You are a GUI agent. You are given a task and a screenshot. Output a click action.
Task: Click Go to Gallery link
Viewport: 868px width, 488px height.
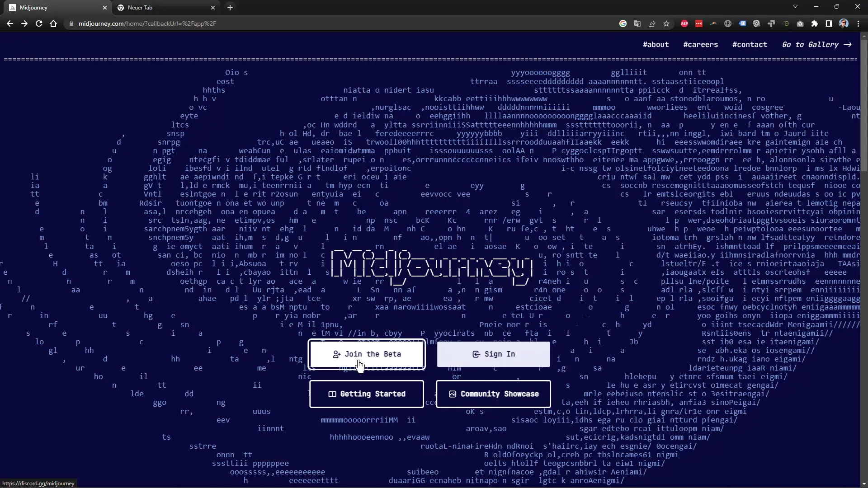pos(817,44)
